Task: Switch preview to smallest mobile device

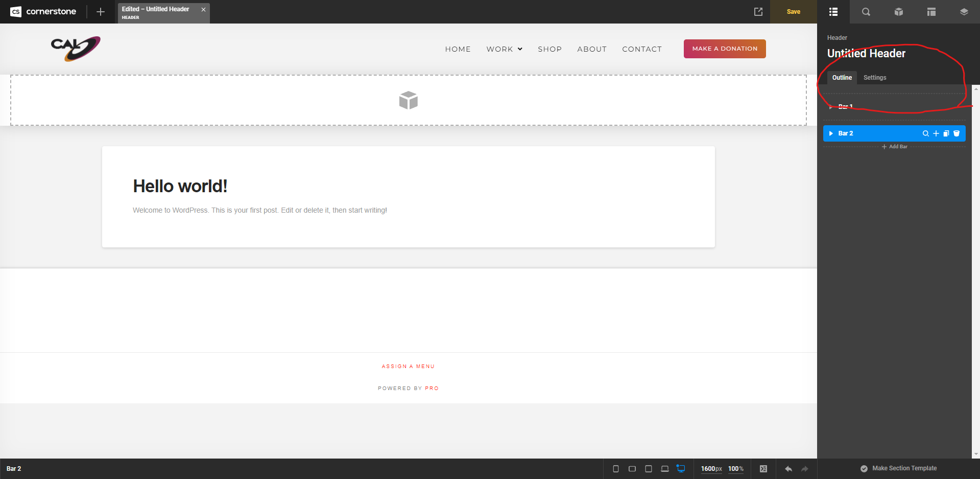Action: tap(616, 469)
